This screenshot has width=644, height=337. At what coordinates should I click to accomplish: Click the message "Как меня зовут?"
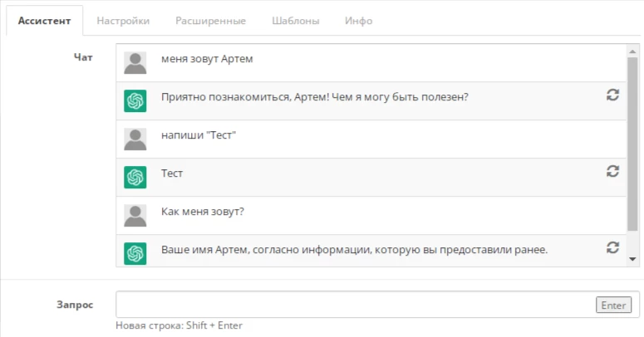coord(203,212)
